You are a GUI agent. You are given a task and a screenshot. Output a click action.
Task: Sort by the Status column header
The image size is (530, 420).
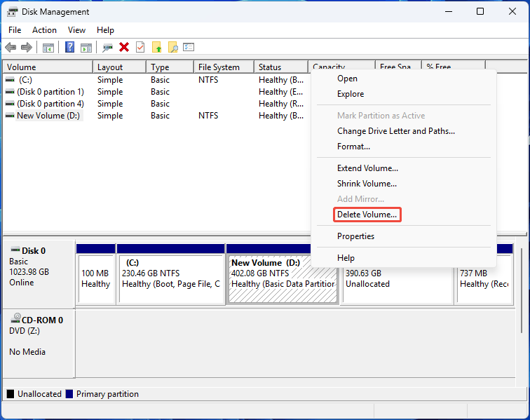click(281, 67)
